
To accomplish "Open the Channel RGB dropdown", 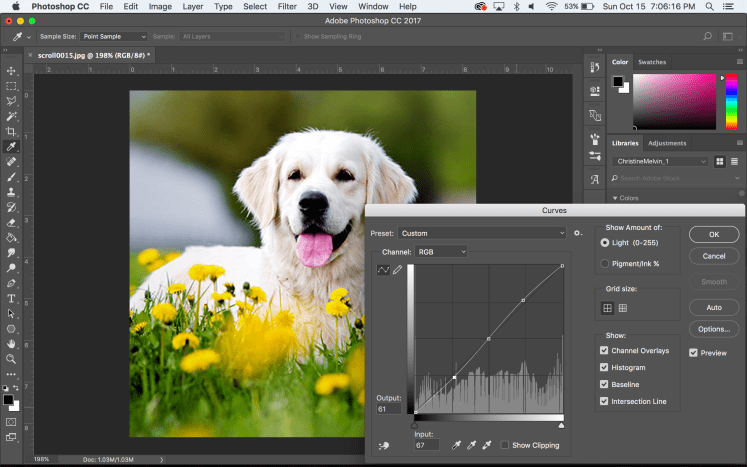I will 442,252.
